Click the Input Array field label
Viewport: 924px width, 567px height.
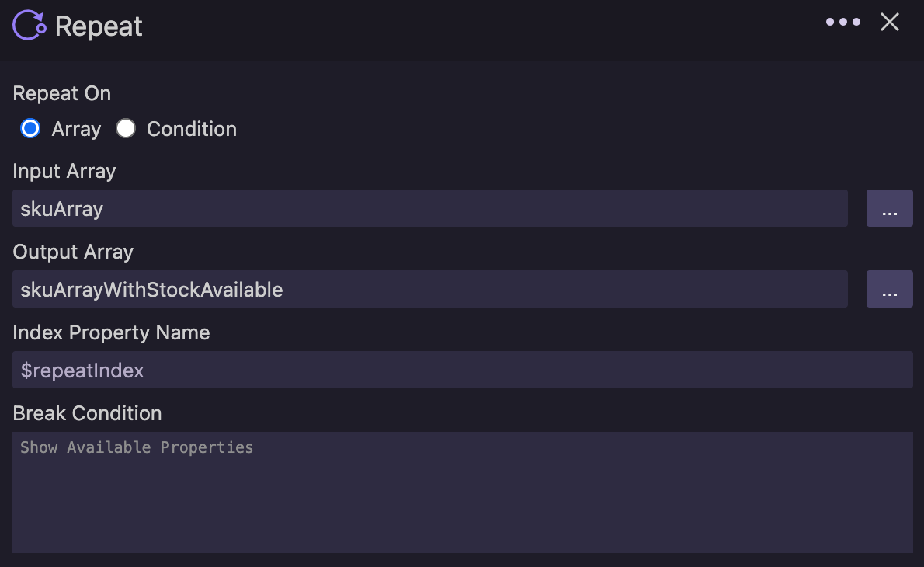click(x=64, y=171)
